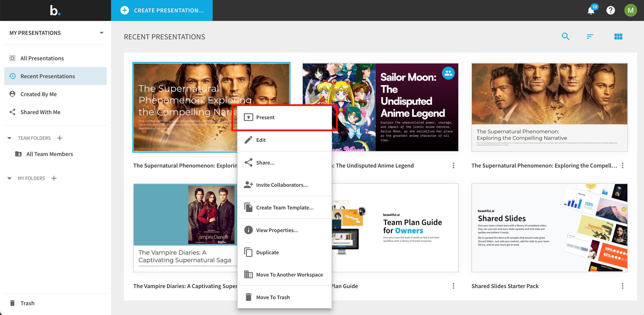Viewport: 644px width, 315px height.
Task: Click the Shared Slides Starter Pack title
Action: [x=505, y=286]
